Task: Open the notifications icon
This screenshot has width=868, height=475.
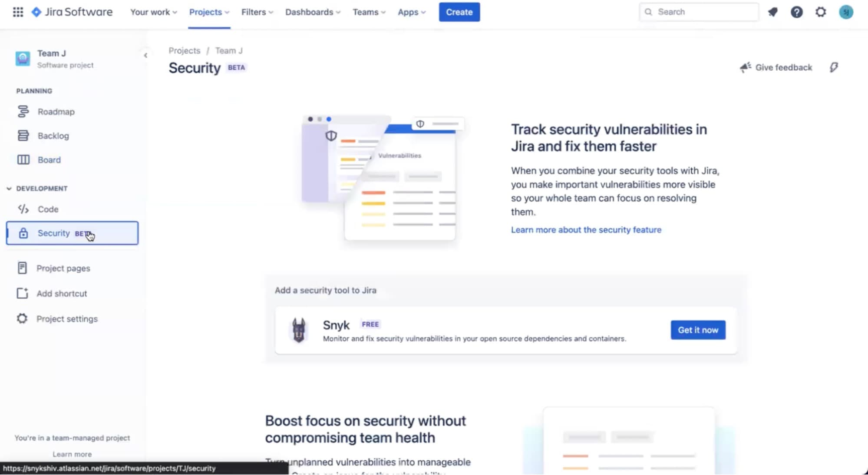Action: tap(773, 12)
